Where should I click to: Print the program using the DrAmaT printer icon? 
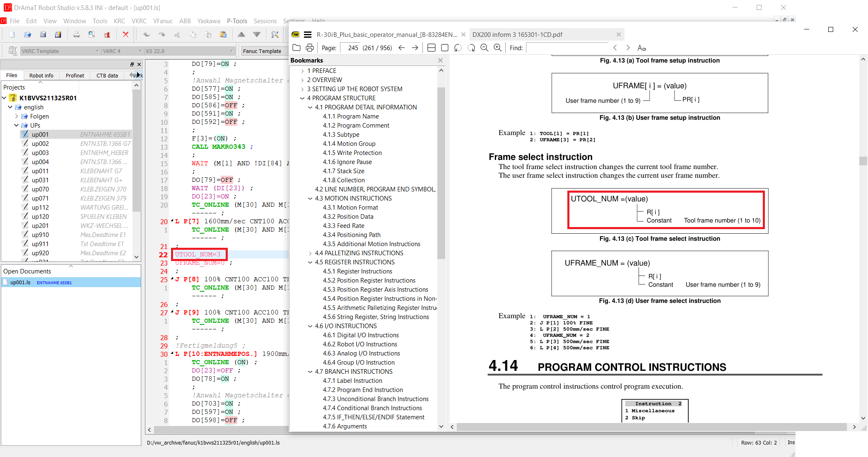click(76, 34)
